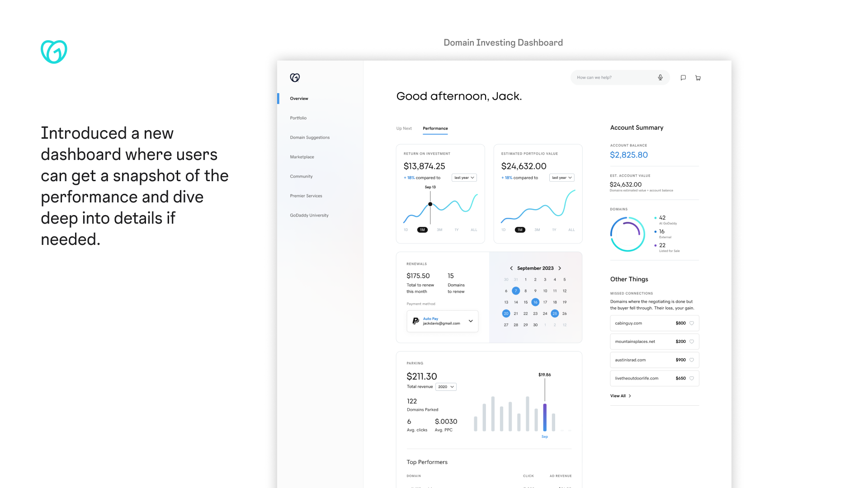Switch to the Up Next tab
The image size is (868, 488).
[404, 128]
